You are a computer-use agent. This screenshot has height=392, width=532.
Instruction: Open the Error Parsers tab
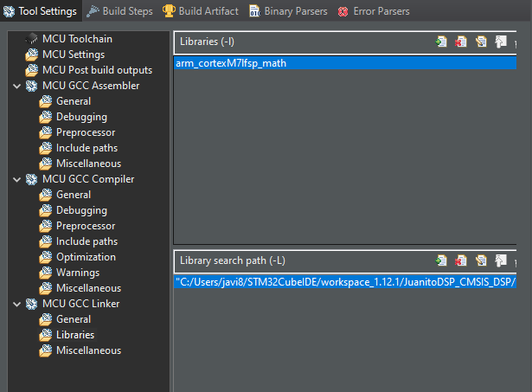[374, 11]
